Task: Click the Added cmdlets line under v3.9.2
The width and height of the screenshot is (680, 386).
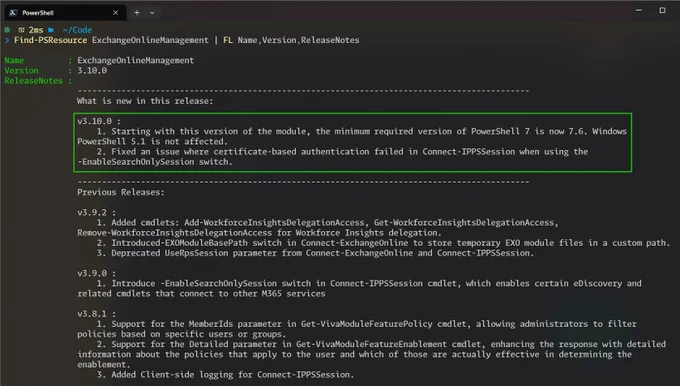Action: click(x=327, y=222)
